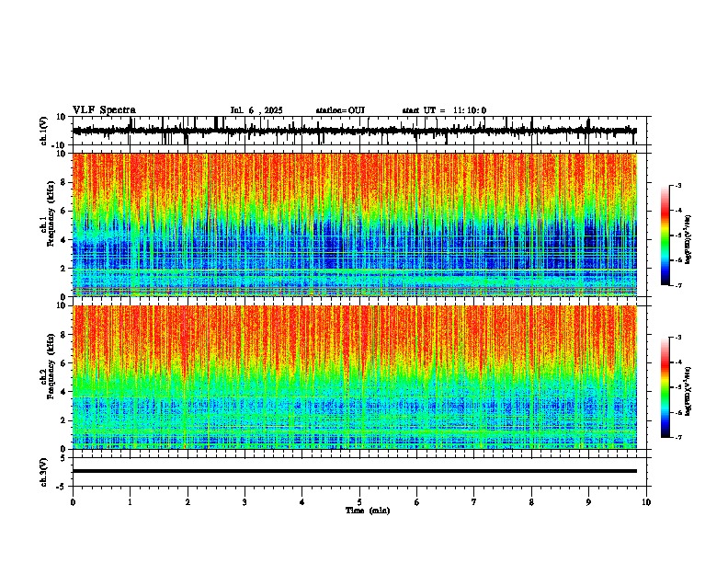Viewport: 728px width, 563px height.
Task: Click time axis tick label "3"
Action: [245, 502]
